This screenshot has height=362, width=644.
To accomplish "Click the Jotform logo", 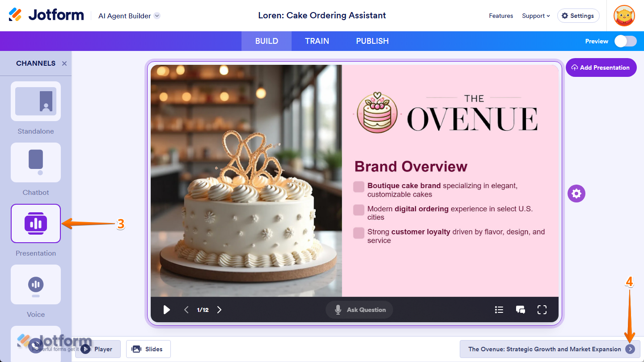I will pos(46,15).
